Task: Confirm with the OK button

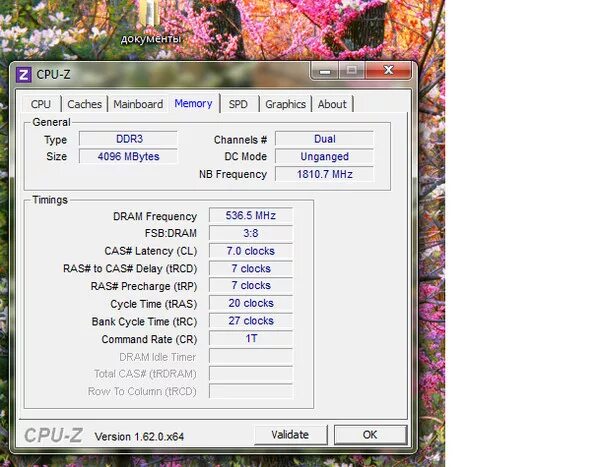Action: point(370,435)
